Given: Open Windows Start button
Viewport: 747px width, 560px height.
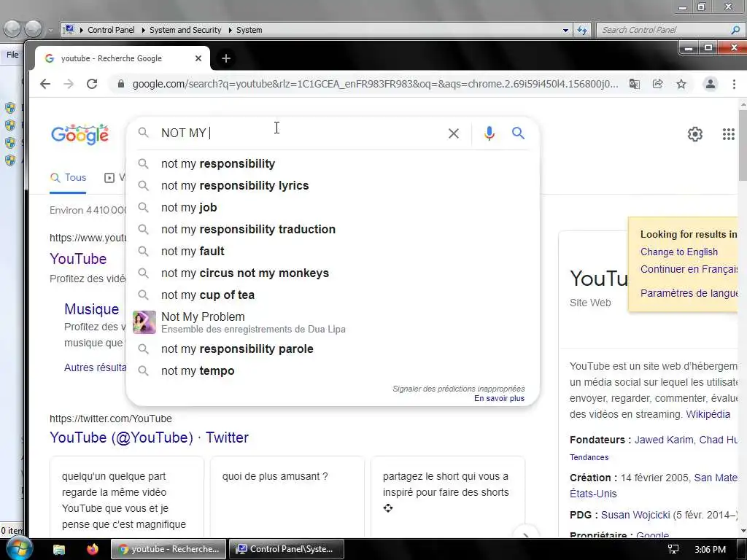Looking at the screenshot, I should click(18, 549).
